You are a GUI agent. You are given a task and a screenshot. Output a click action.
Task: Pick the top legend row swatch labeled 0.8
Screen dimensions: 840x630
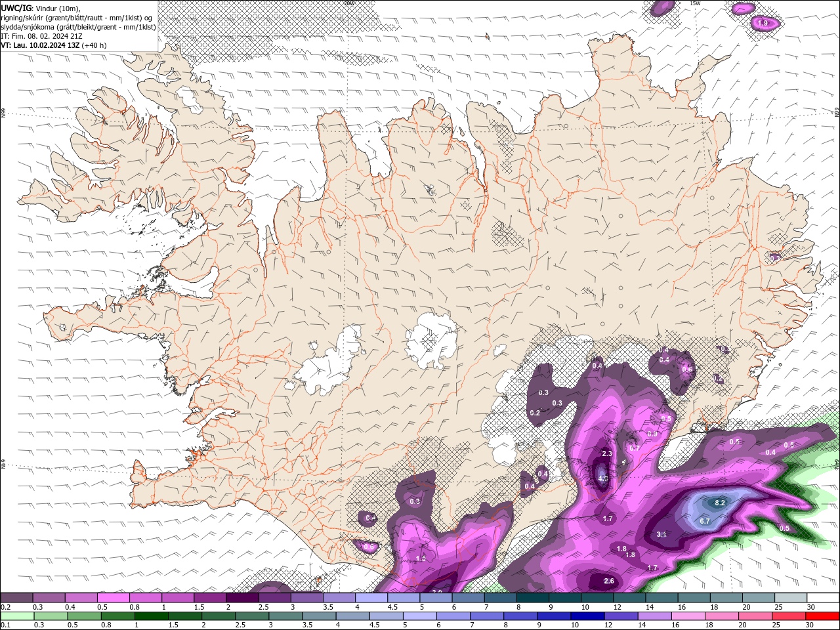(x=145, y=598)
